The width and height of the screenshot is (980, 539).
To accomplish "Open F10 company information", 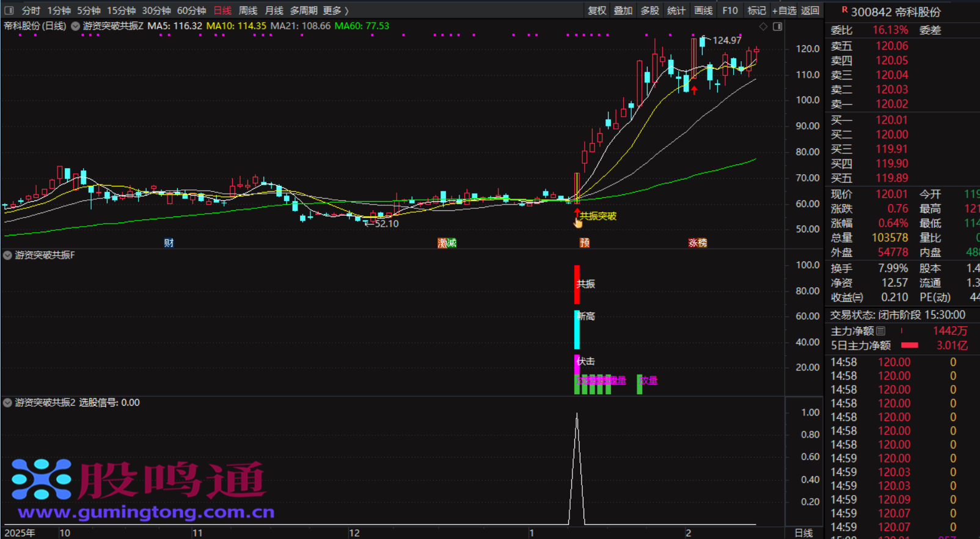I will click(x=730, y=10).
